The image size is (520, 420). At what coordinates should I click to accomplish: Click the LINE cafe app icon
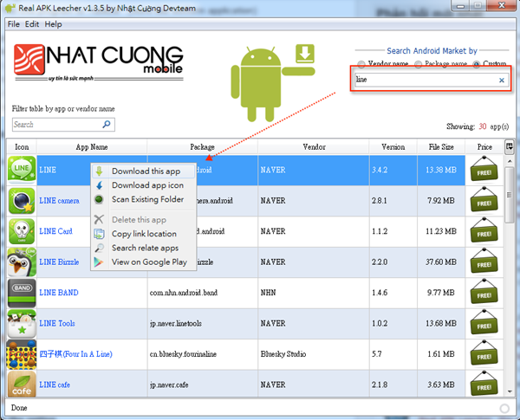point(22,384)
